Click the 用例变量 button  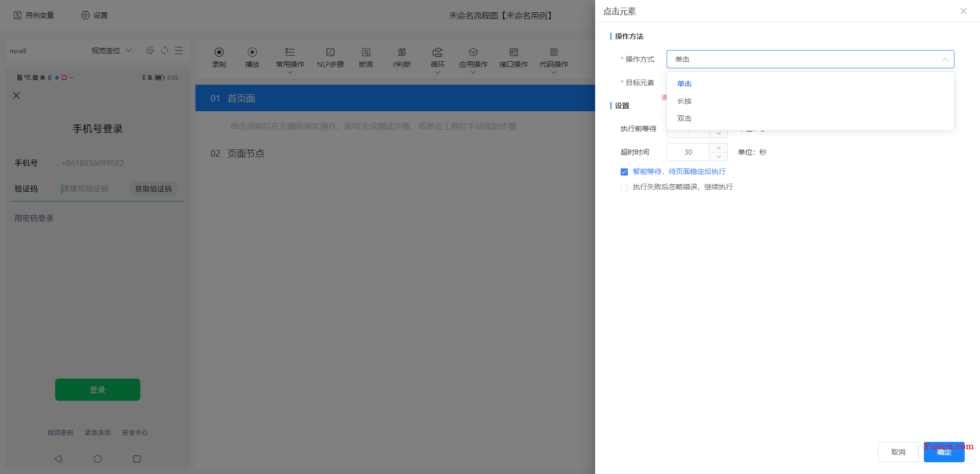pyautogui.click(x=34, y=15)
